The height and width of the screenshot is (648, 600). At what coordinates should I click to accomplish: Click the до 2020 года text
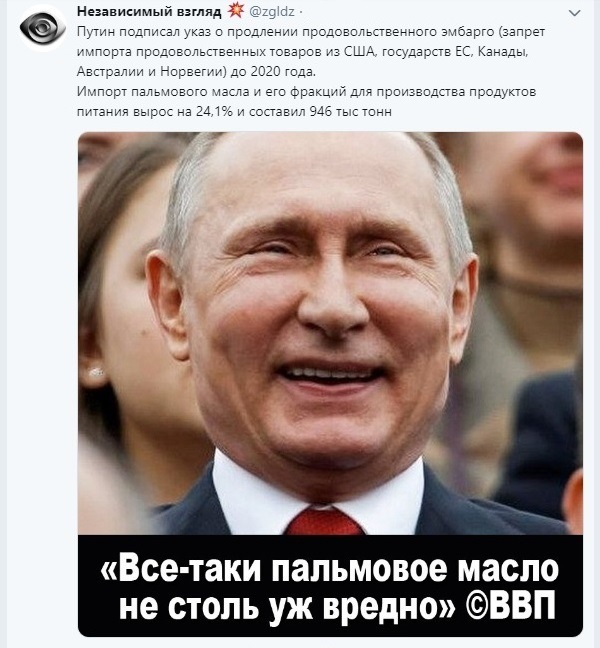[x=273, y=72]
